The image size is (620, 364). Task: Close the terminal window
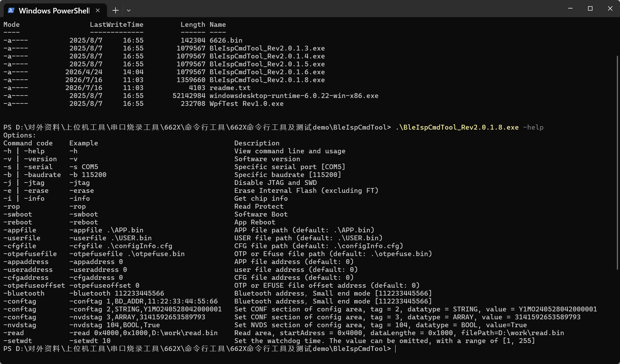tap(610, 8)
